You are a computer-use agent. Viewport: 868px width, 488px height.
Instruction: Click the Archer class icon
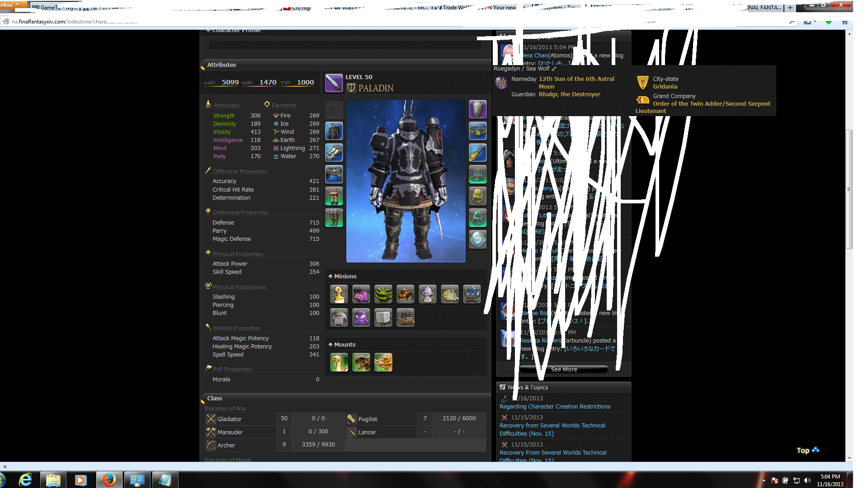(211, 445)
